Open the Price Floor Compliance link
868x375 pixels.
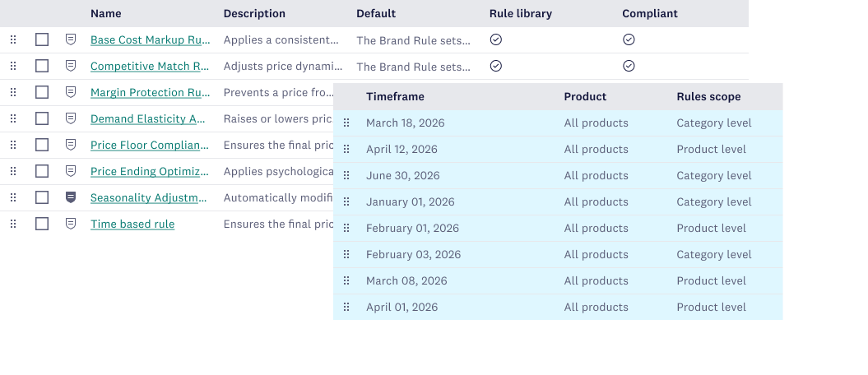click(149, 145)
